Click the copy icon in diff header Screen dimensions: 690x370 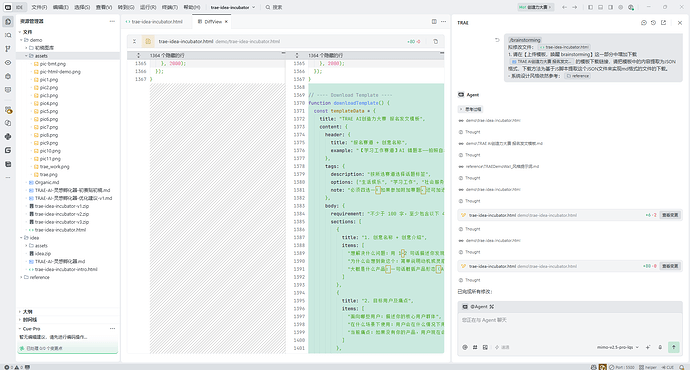tap(436, 41)
